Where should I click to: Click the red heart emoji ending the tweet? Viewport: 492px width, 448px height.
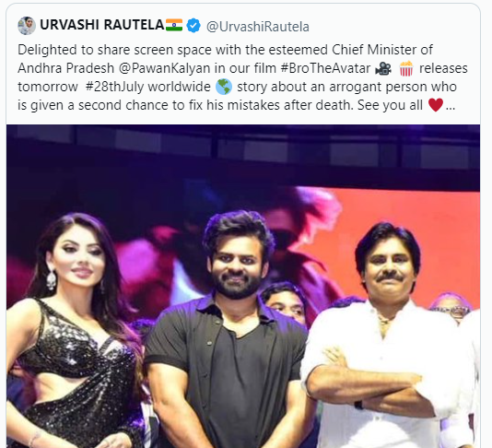[436, 105]
